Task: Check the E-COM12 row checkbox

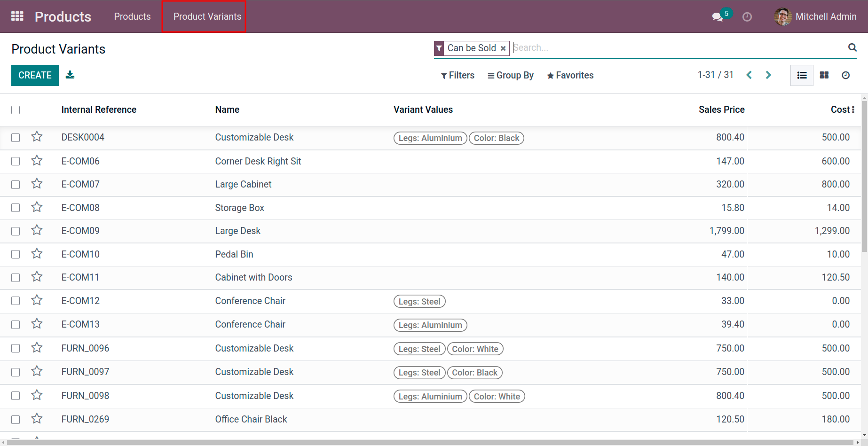Action: coord(16,301)
